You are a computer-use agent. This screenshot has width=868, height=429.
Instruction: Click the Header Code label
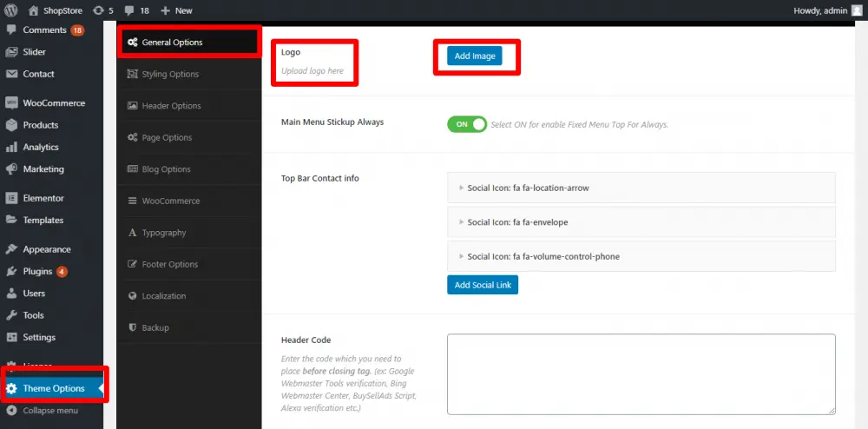[306, 340]
